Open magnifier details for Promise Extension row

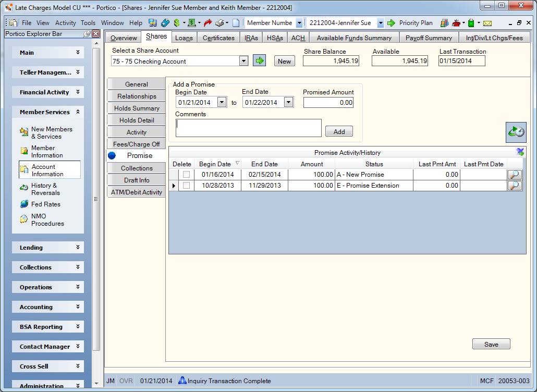point(515,186)
